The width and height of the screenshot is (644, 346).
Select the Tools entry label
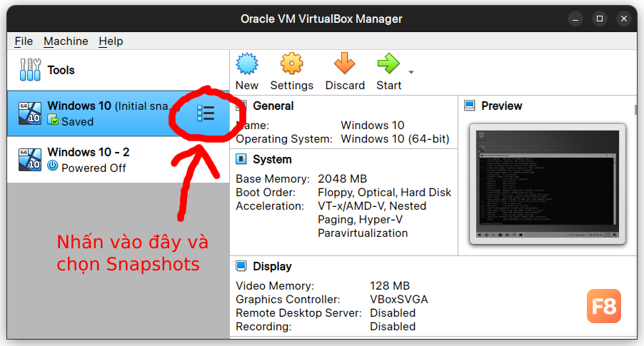click(x=61, y=70)
